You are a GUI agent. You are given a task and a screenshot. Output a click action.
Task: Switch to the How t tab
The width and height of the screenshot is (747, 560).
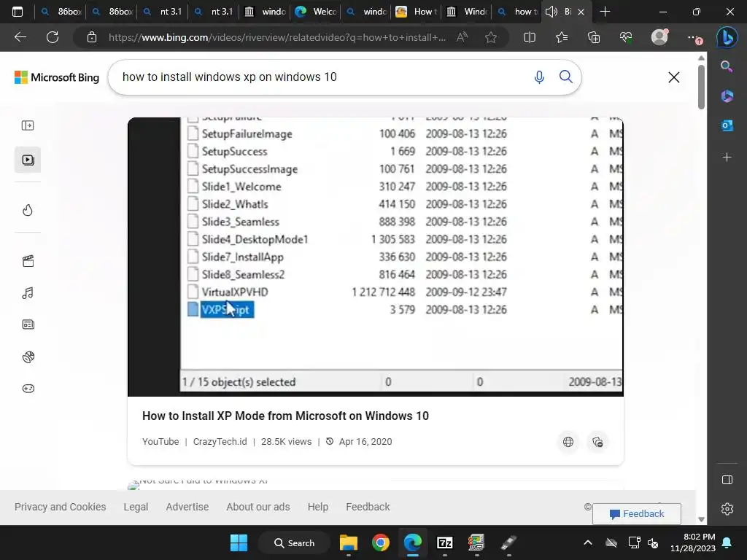[x=416, y=12]
